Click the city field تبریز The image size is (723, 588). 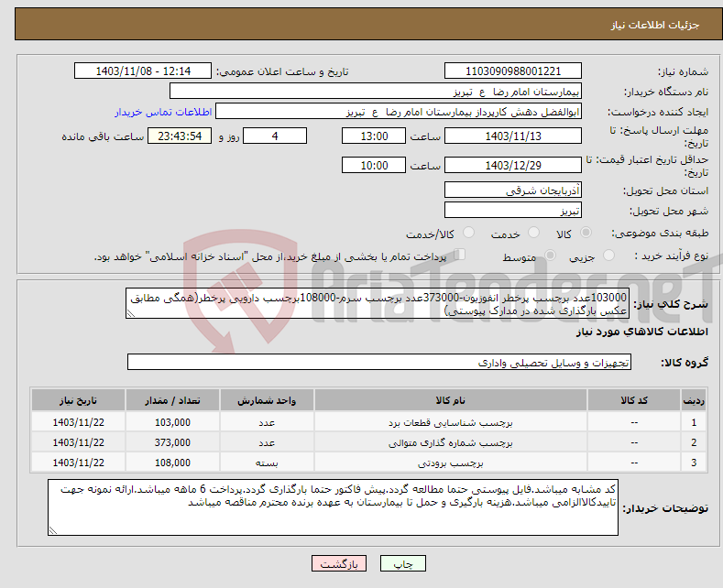[513, 210]
